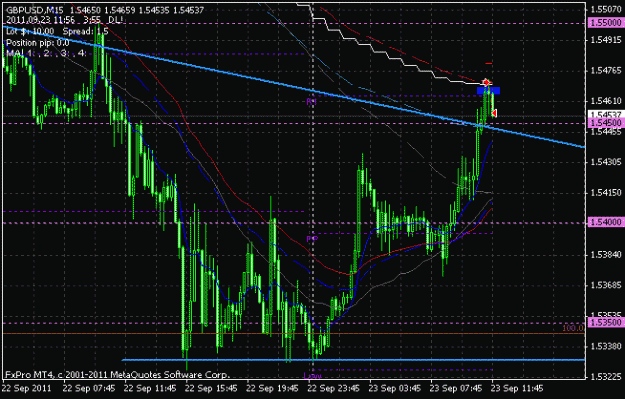Select the orange horizontal Fibonacci line

294,334
